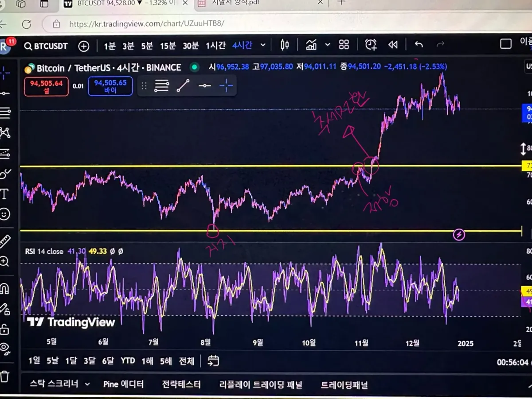This screenshot has width=532, height=399.
Task: Start bar replay with rewind icon
Action: pyautogui.click(x=393, y=44)
